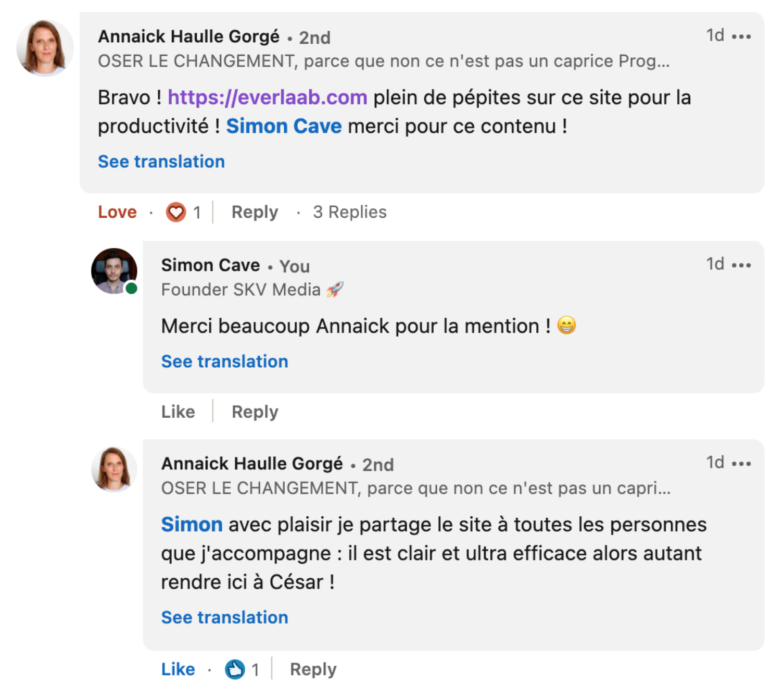Open three-dot menu on Annaick's second reply

click(x=741, y=464)
